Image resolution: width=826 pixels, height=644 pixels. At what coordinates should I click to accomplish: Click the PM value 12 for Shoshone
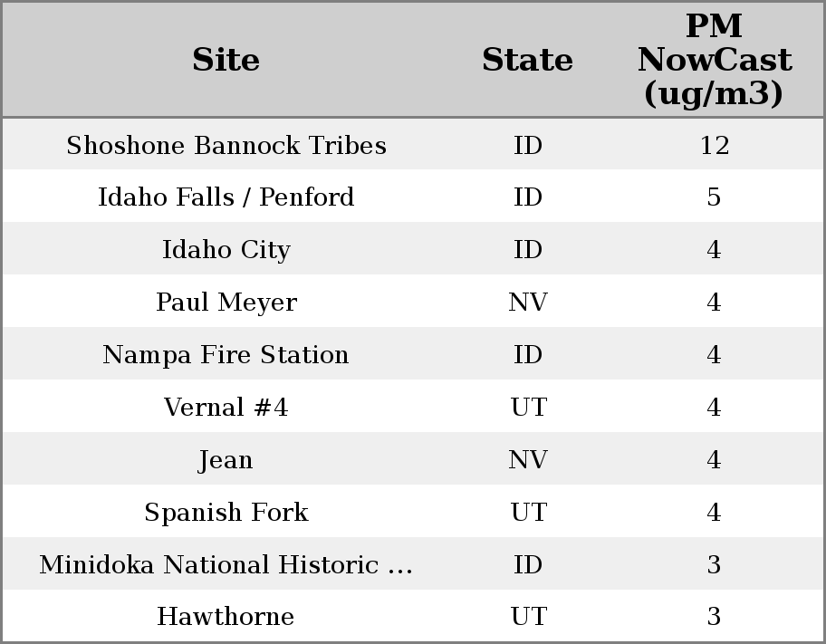point(714,146)
